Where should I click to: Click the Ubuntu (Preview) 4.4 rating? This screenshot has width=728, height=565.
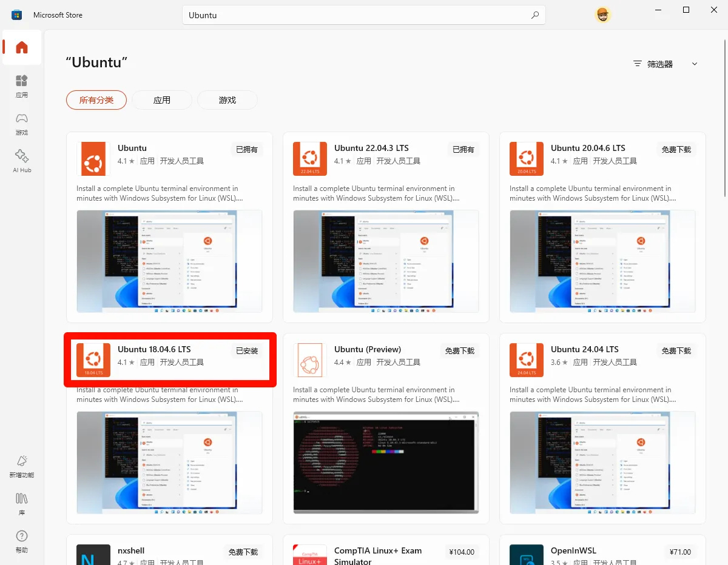[x=342, y=363]
